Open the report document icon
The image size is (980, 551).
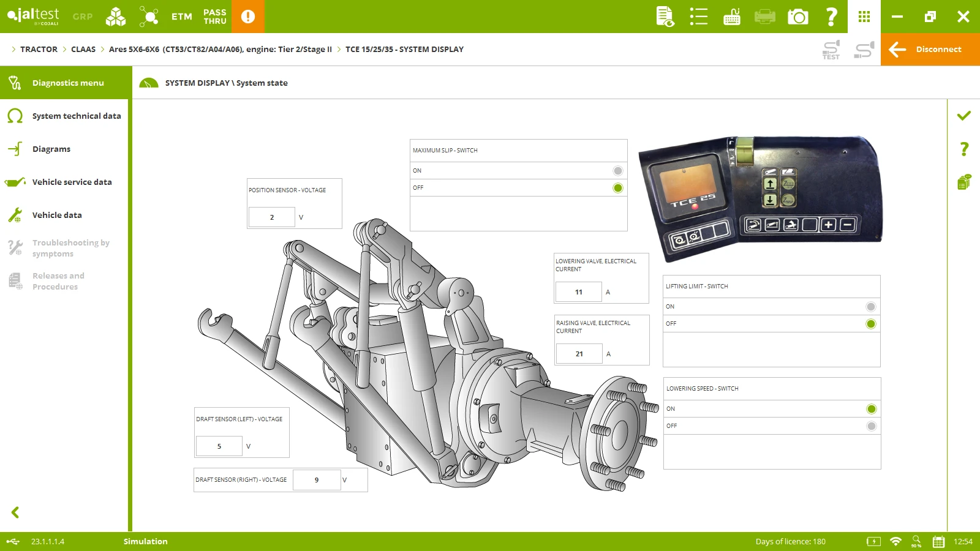coord(665,17)
